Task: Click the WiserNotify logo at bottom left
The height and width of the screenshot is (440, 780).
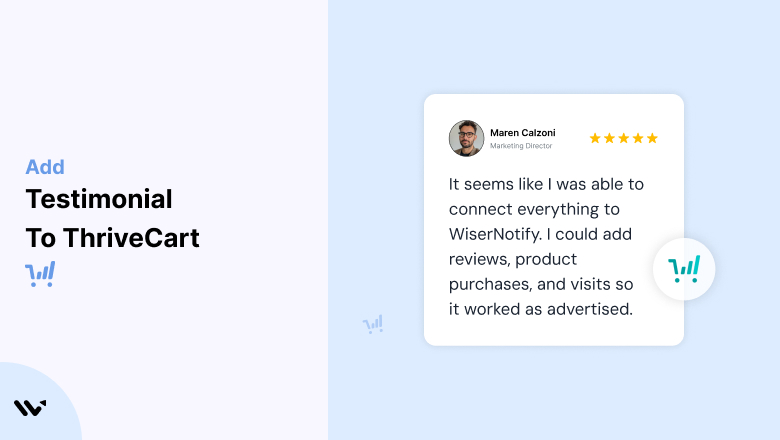Action: (30, 408)
